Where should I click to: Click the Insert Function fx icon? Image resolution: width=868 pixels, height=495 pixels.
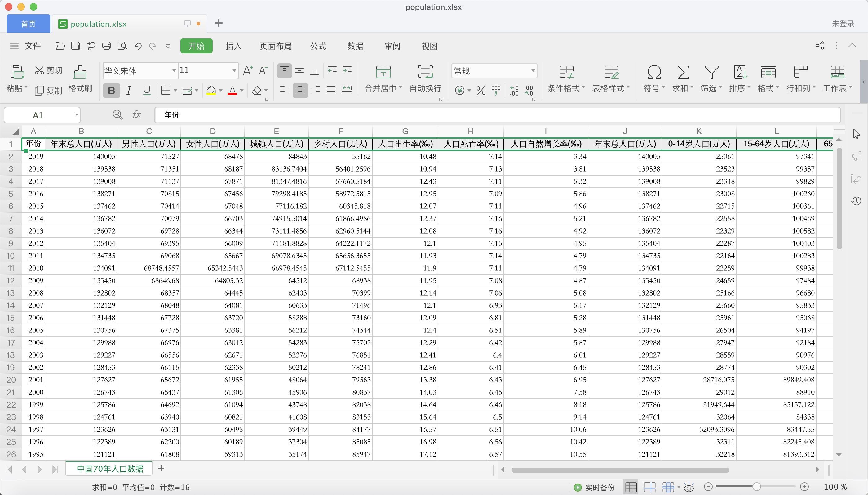coord(136,115)
